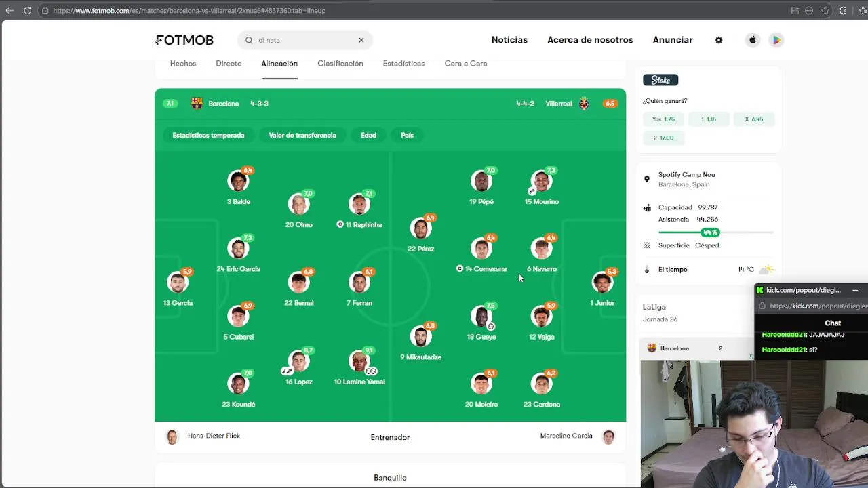Open the Apple App Store icon

coord(753,40)
